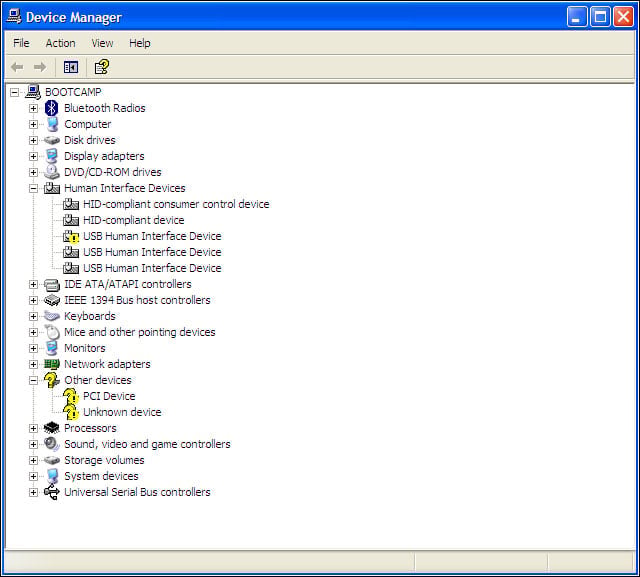Click the Device Manager title bar icon
The width and height of the screenshot is (640, 577).
(x=13, y=17)
